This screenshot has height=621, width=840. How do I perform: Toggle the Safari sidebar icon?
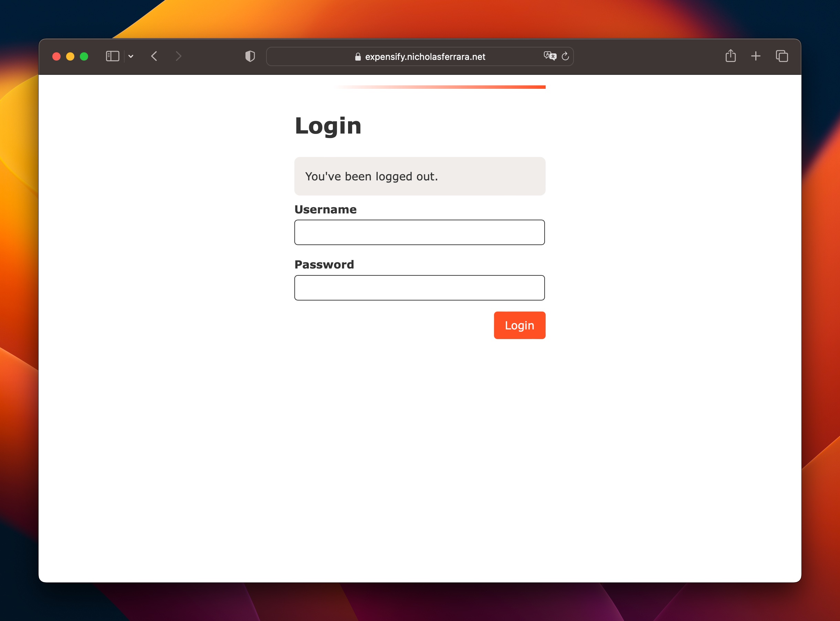pyautogui.click(x=112, y=56)
